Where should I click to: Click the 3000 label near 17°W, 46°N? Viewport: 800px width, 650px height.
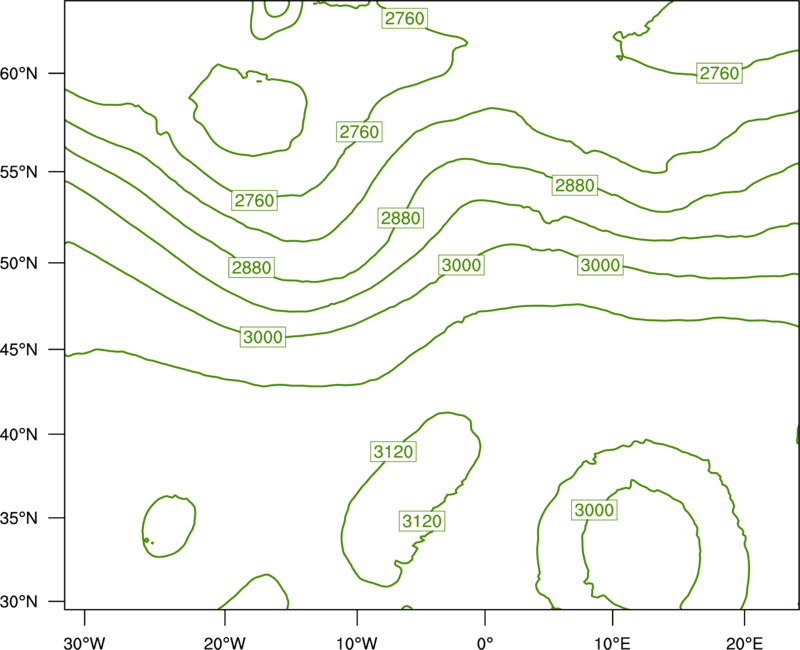pos(263,337)
